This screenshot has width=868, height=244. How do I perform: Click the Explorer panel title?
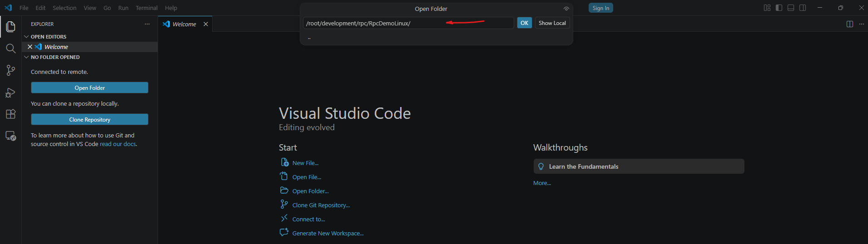42,24
